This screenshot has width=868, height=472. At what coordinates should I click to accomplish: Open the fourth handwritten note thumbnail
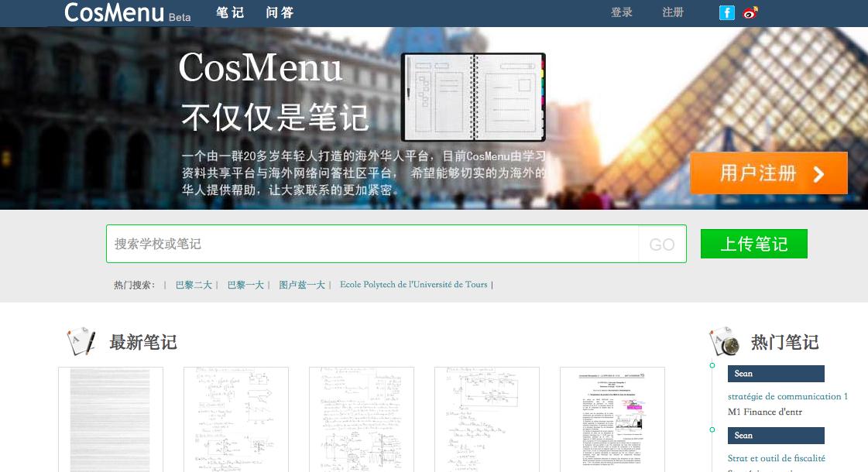[486, 419]
